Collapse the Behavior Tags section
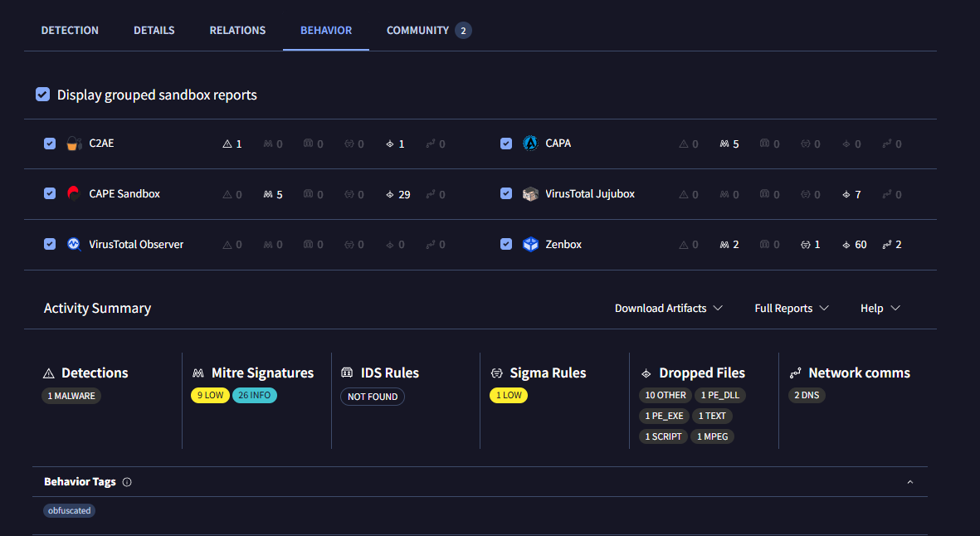 910,482
